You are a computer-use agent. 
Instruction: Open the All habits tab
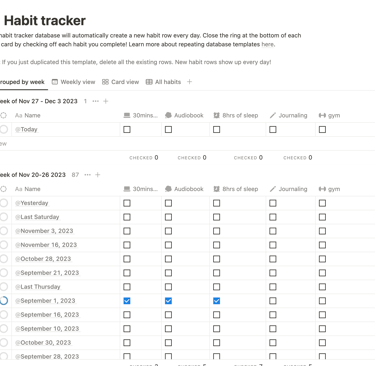(x=163, y=82)
